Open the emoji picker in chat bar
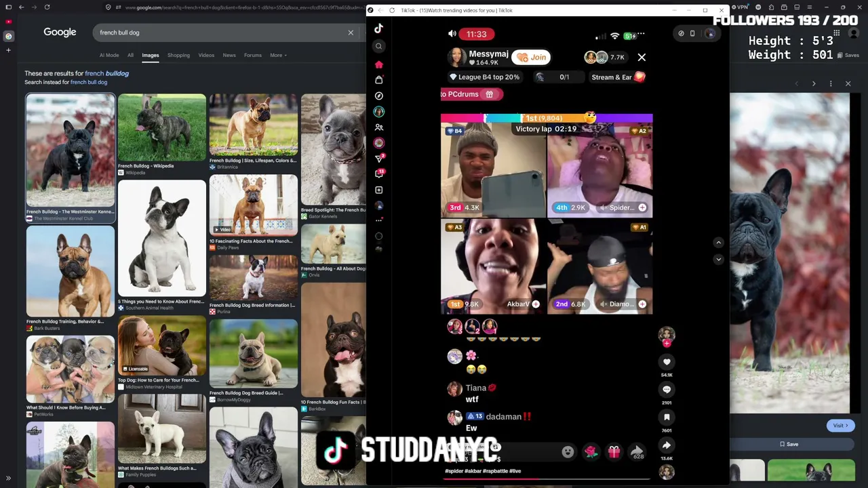 pos(568,452)
